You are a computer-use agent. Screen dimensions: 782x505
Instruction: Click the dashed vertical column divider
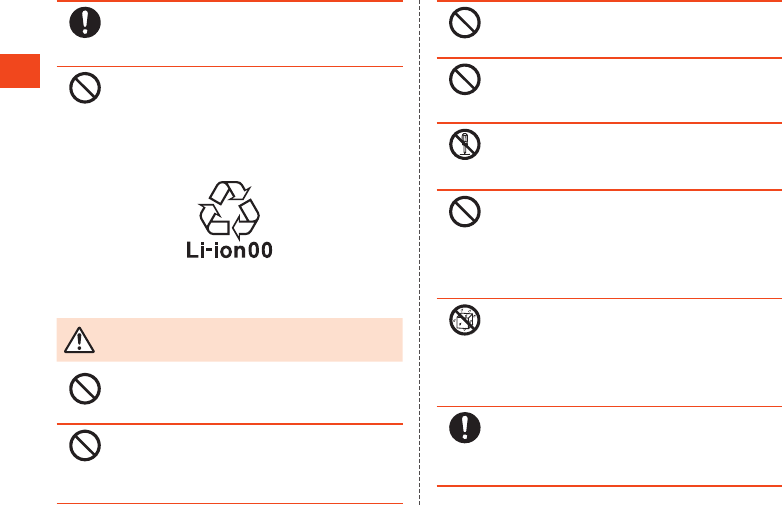(420, 252)
